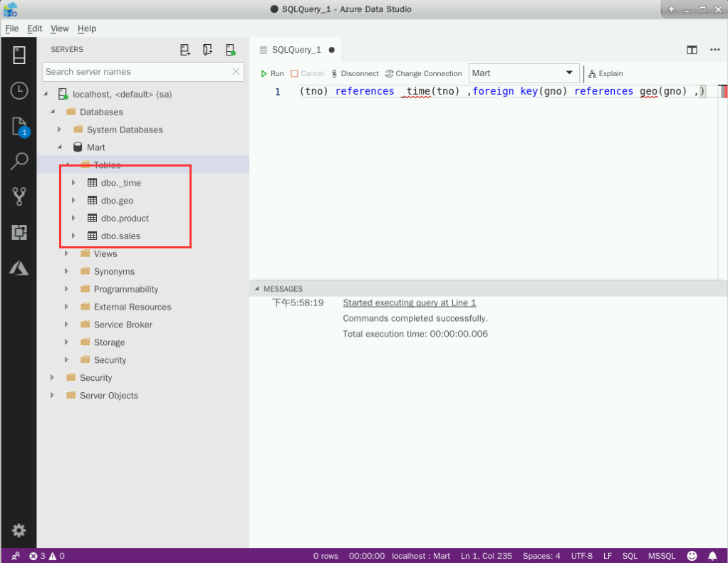Click the Run query button
Image resolution: width=728 pixels, height=563 pixels.
click(272, 73)
